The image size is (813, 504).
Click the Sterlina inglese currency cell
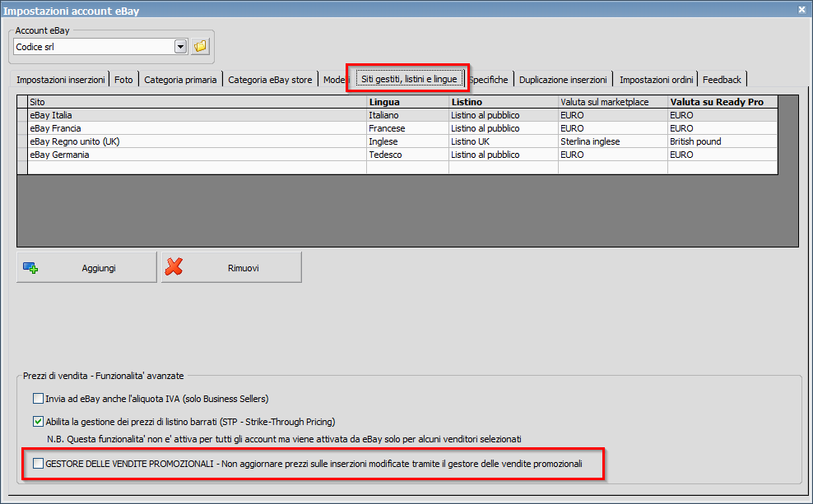coord(613,141)
